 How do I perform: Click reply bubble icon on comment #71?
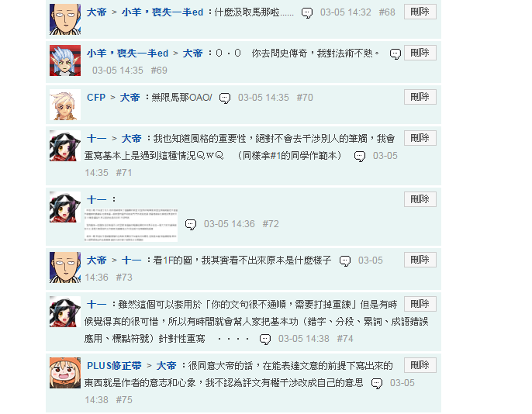[x=360, y=157]
